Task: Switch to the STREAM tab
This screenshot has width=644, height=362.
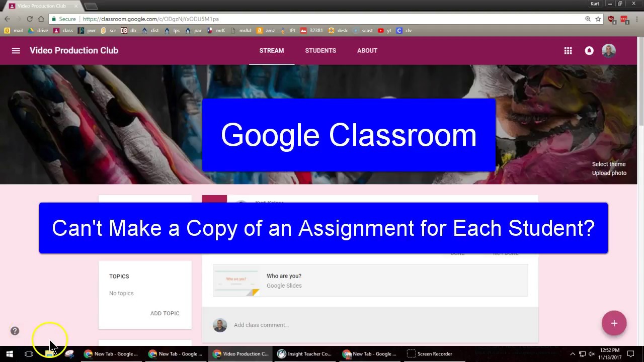Action: click(x=272, y=50)
